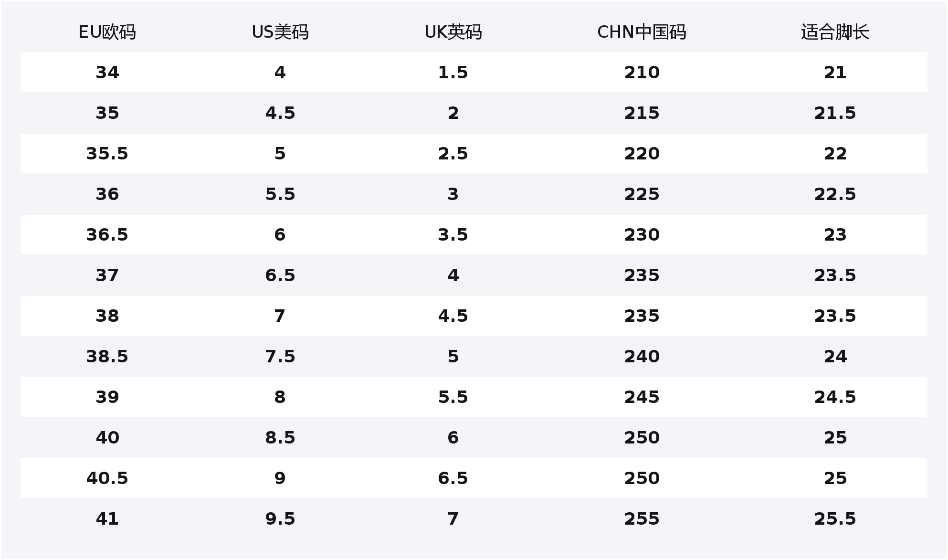Select CHN size 210 cell

coord(642,73)
